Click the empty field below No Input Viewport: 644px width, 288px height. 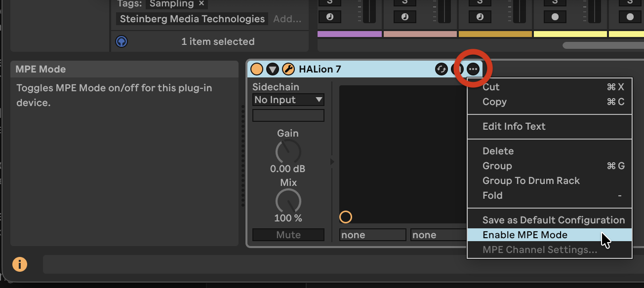point(288,115)
